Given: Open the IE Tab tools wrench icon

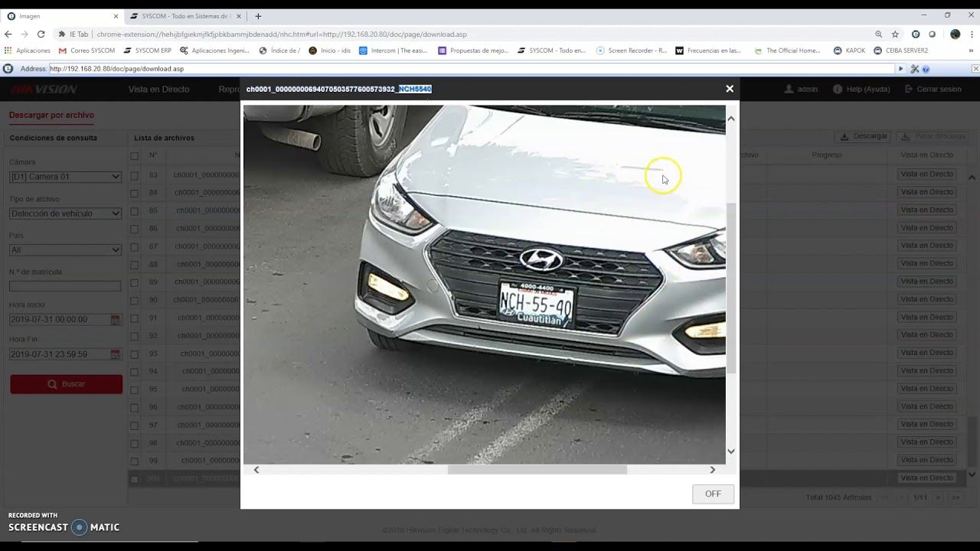Looking at the screenshot, I should [x=915, y=69].
